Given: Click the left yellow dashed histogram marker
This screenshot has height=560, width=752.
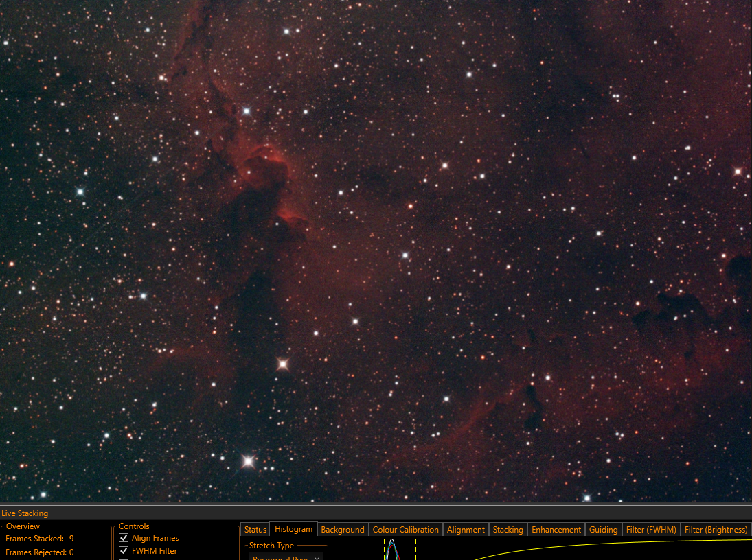Looking at the screenshot, I should click(x=385, y=549).
